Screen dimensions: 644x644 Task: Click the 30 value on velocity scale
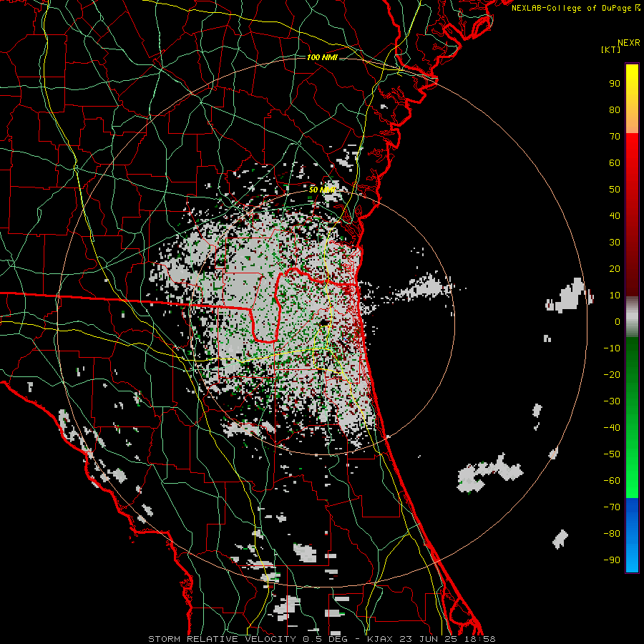coord(615,243)
